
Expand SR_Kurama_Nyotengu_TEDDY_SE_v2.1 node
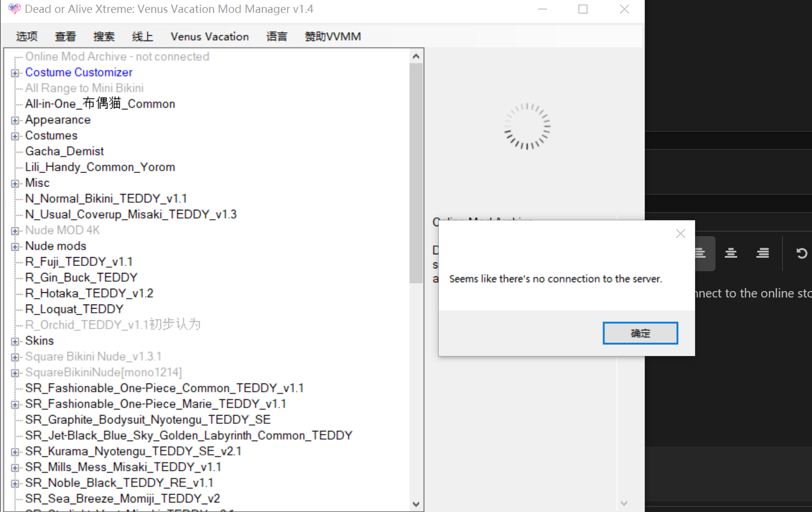click(15, 452)
